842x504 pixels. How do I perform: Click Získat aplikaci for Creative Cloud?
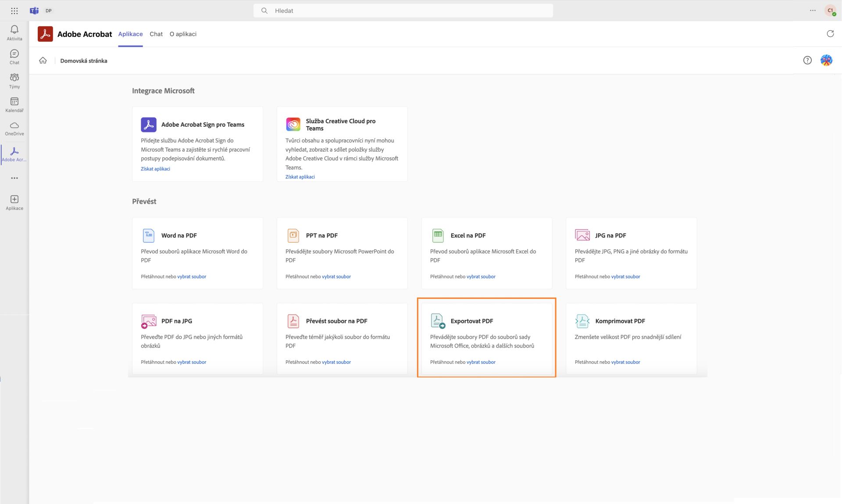click(300, 177)
